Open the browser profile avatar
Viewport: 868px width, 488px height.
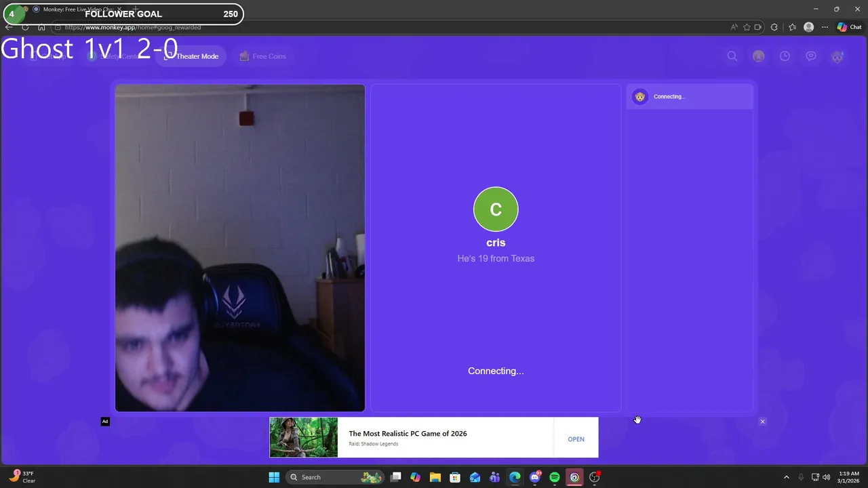click(808, 27)
